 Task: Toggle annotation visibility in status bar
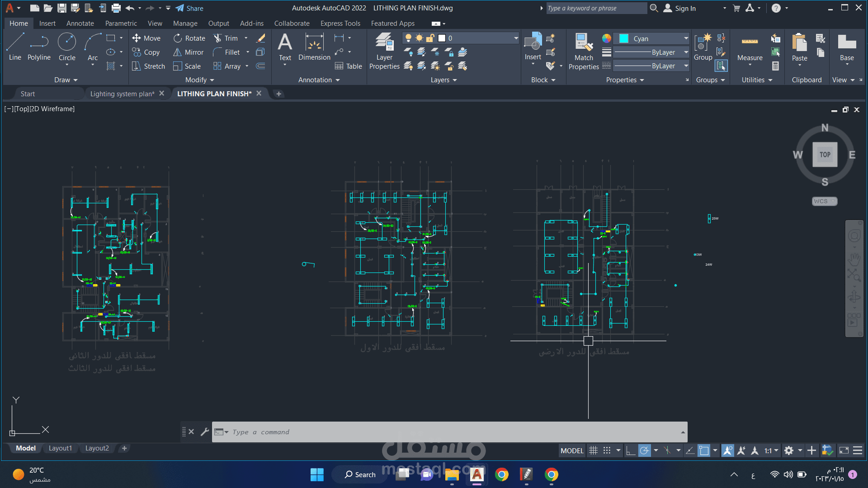point(727,450)
